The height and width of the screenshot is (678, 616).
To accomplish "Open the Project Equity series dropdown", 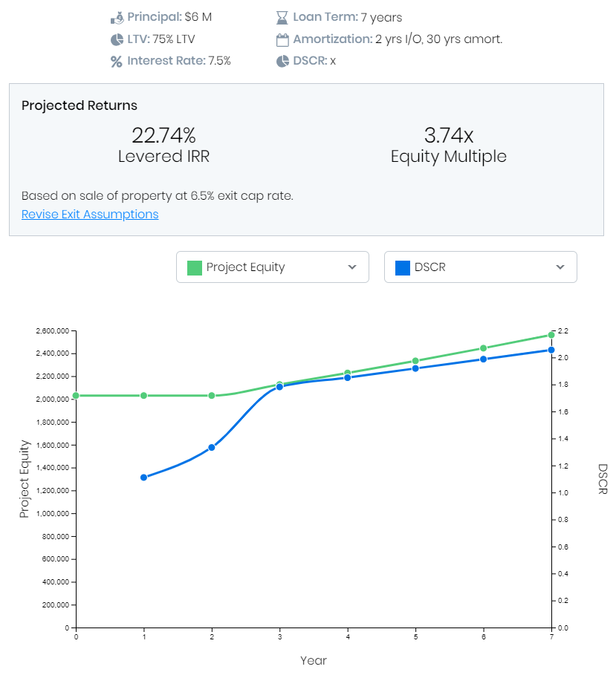I will pyautogui.click(x=272, y=267).
